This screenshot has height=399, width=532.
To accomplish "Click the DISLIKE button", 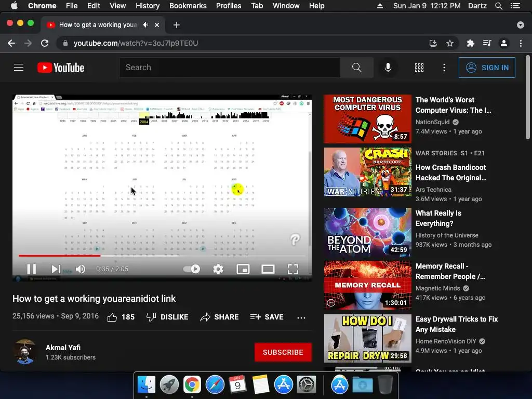I will click(x=167, y=317).
